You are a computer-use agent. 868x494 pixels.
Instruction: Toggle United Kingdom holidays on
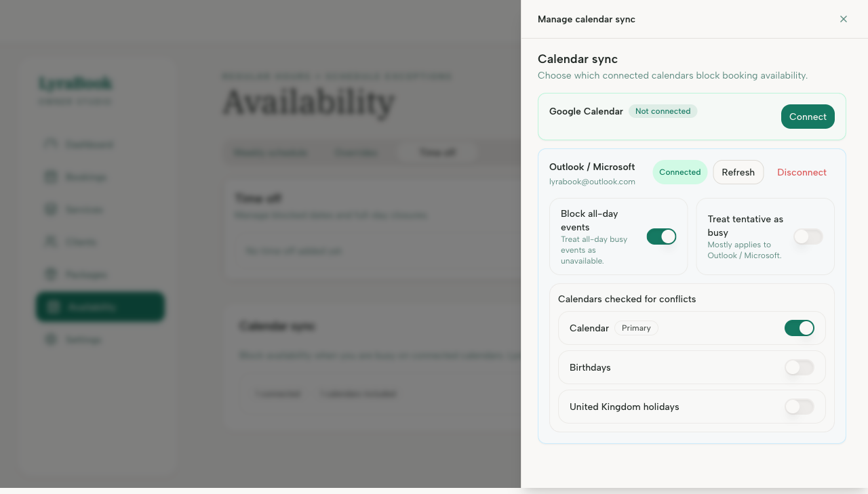[x=799, y=407]
